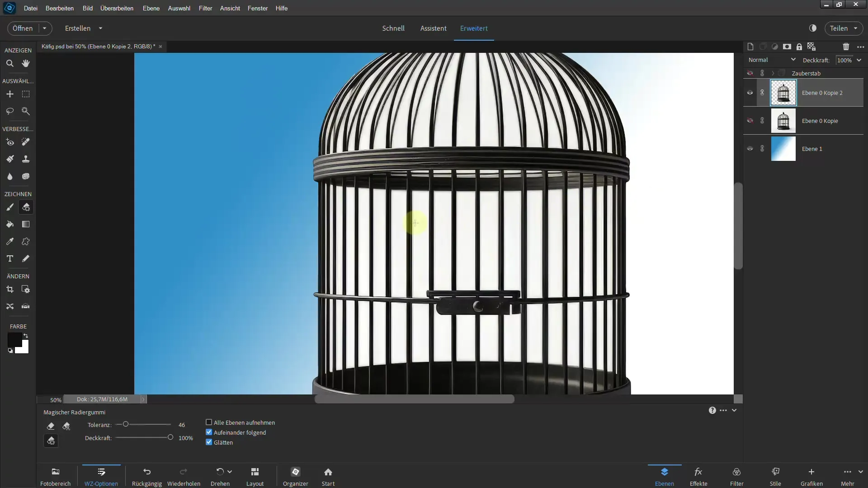Screen dimensions: 868x488
Task: Create a new layer in the Layers panel
Action: pos(750,47)
